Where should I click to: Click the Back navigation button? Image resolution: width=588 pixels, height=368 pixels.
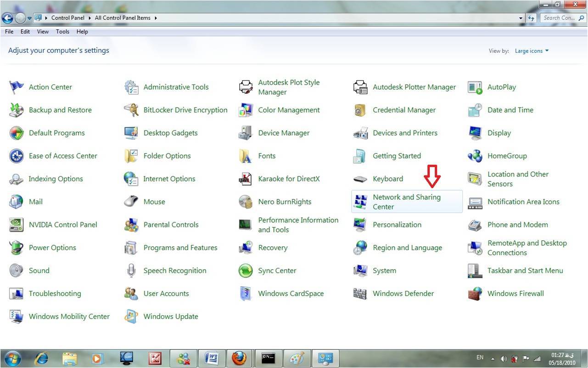click(x=8, y=18)
